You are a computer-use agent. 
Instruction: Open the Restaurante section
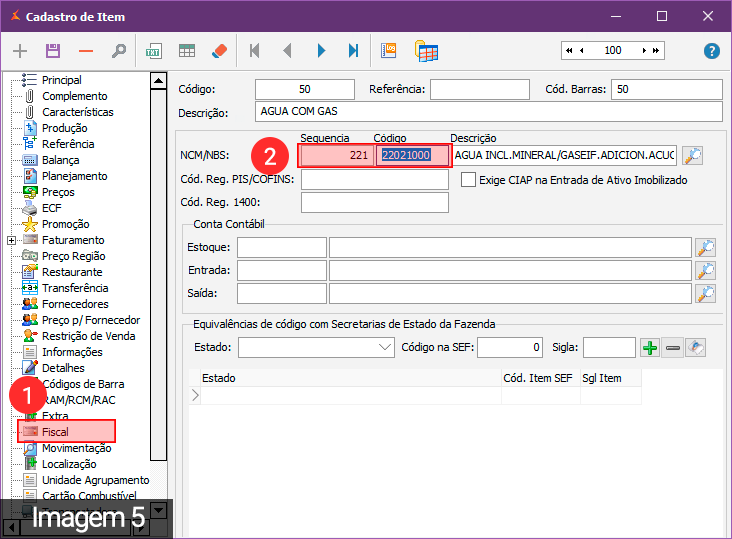[x=72, y=272]
